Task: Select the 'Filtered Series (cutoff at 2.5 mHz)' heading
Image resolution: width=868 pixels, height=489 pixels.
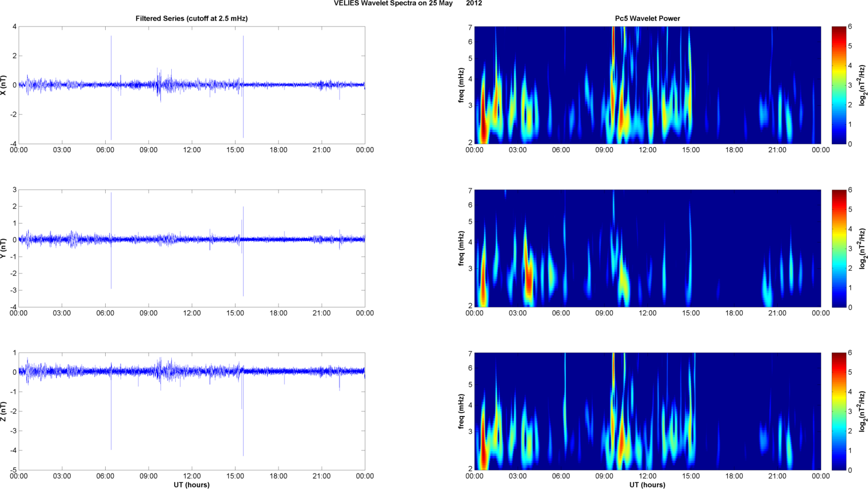Action: click(192, 18)
